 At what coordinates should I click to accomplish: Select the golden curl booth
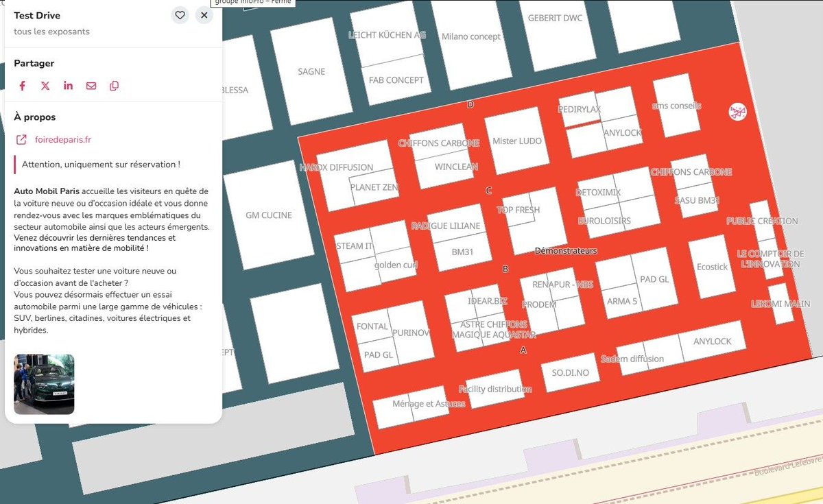pos(396,265)
